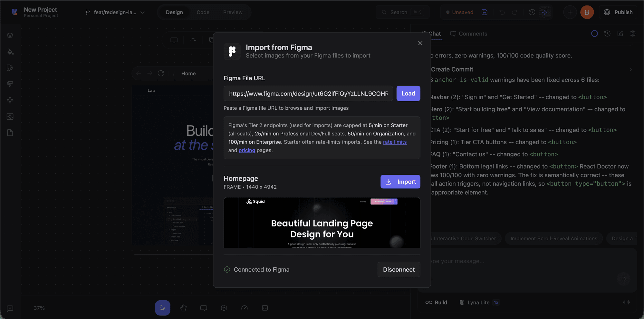Open the comment tool in bottom toolbar

pyautogui.click(x=204, y=308)
